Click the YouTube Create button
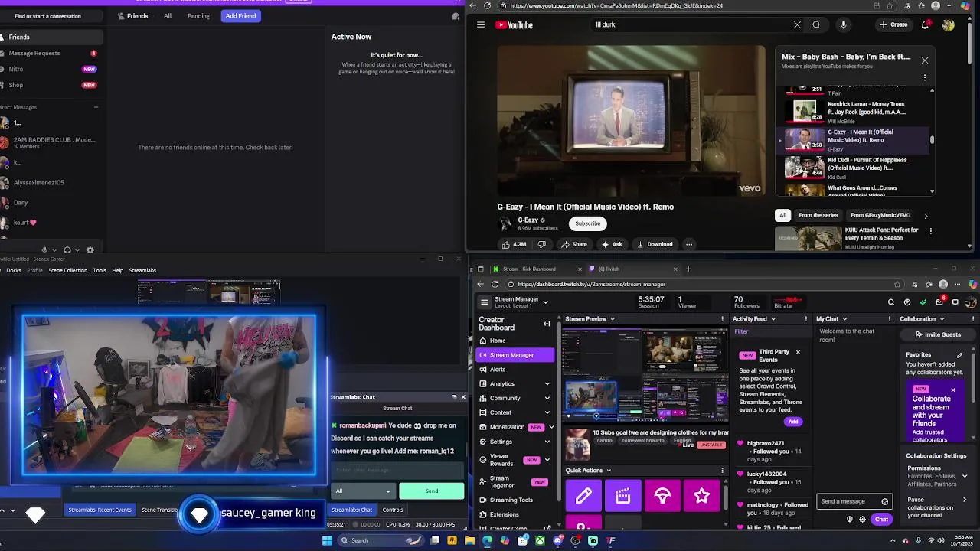 coord(893,24)
